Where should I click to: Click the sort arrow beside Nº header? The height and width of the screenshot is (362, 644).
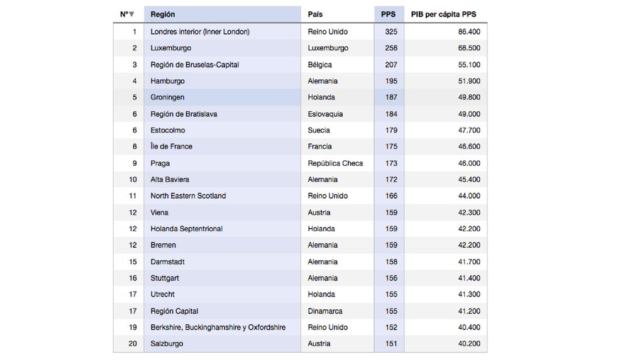click(x=131, y=14)
